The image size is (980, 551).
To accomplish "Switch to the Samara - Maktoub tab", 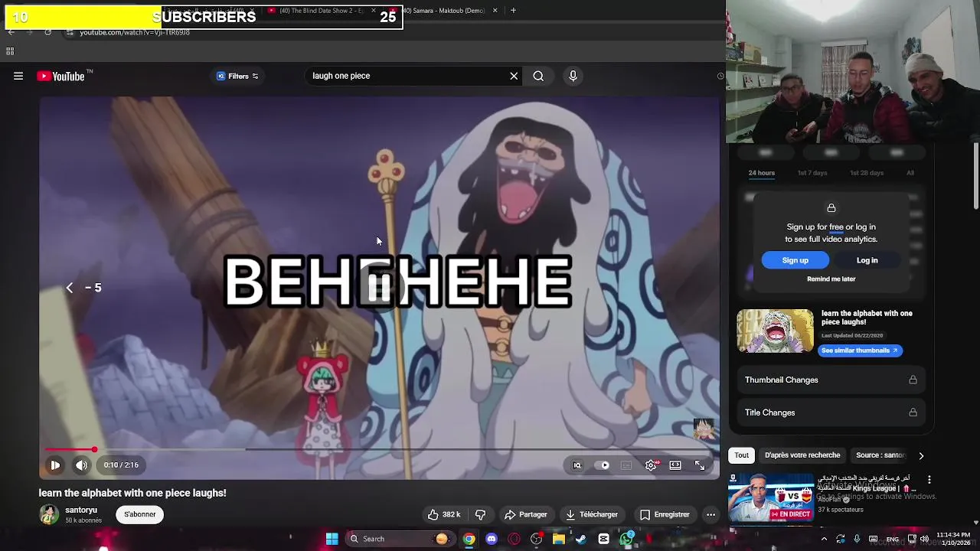I will [448, 11].
